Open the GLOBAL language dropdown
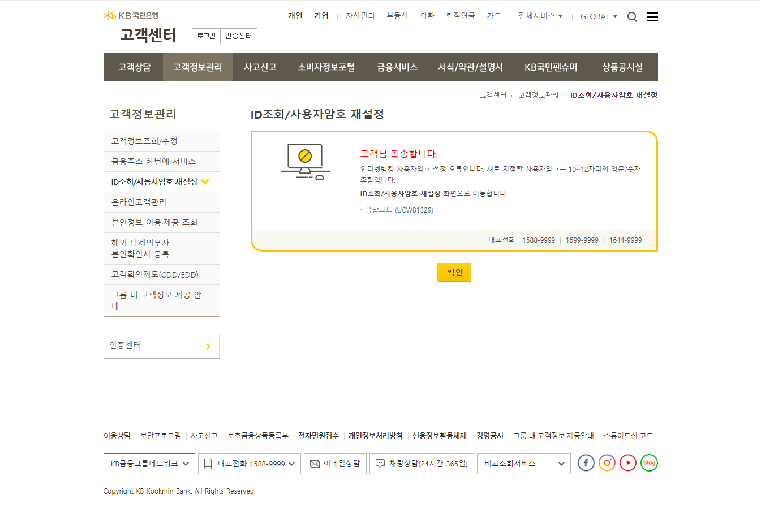This screenshot has height=532, width=761. 599,16
